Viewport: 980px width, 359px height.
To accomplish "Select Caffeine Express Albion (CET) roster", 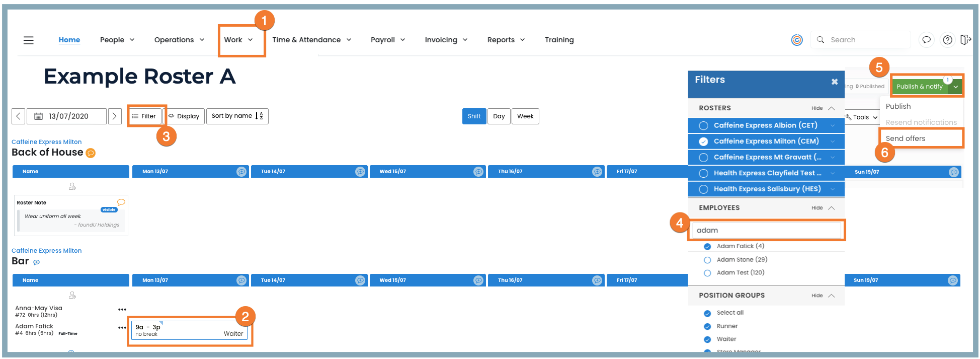I will 703,125.
